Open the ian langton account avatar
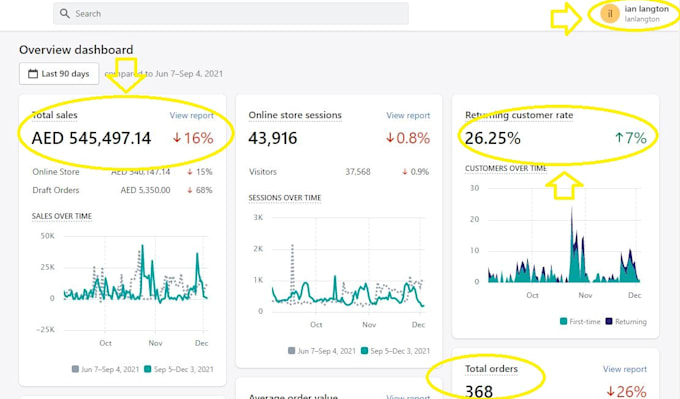This screenshot has width=680, height=399. [x=610, y=13]
